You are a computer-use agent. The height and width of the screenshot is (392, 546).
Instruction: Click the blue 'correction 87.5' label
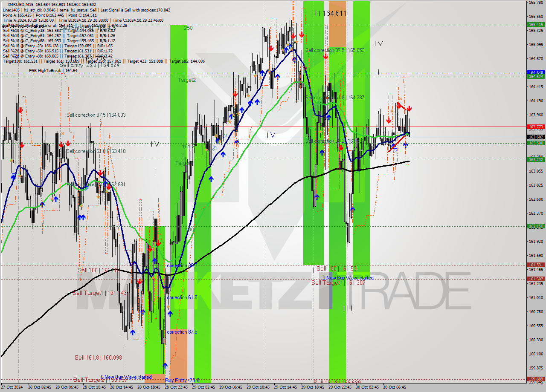coord(182,332)
